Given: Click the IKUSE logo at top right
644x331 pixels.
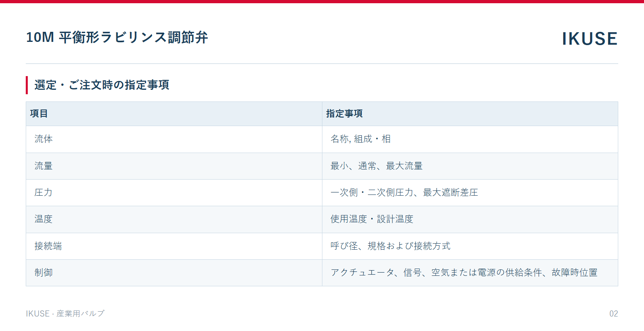Looking at the screenshot, I should (x=590, y=39).
